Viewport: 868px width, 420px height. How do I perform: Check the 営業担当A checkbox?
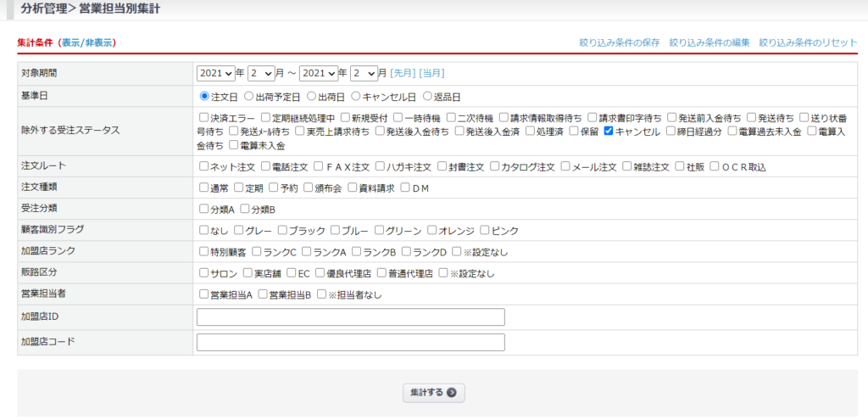click(x=203, y=294)
